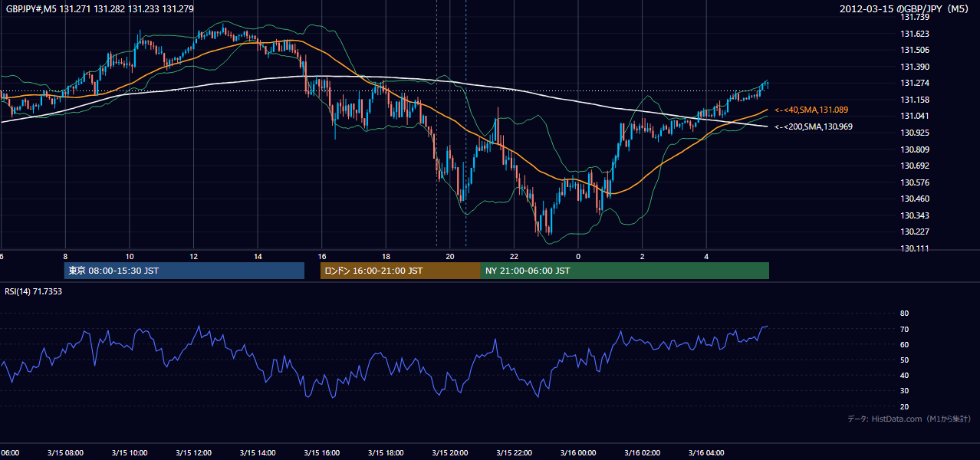
Task: Click hour marker 14 below price chart
Action: pos(258,257)
